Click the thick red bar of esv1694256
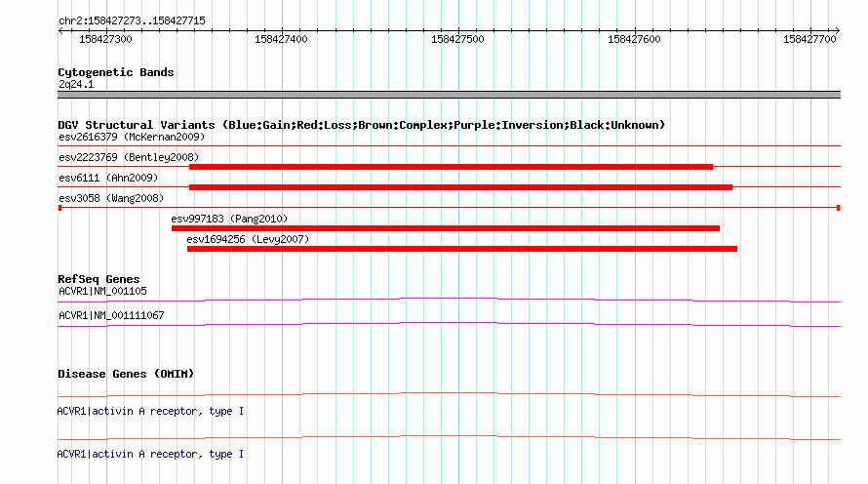This screenshot has height=484, width=868. point(462,249)
